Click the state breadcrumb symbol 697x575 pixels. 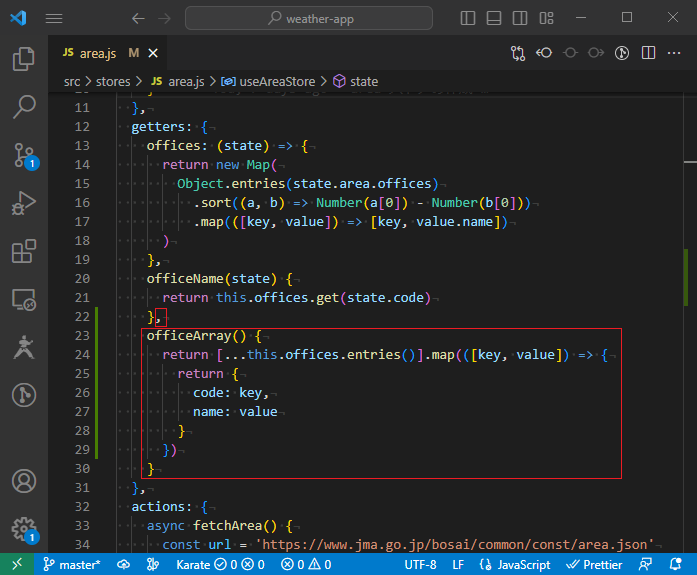[356, 82]
